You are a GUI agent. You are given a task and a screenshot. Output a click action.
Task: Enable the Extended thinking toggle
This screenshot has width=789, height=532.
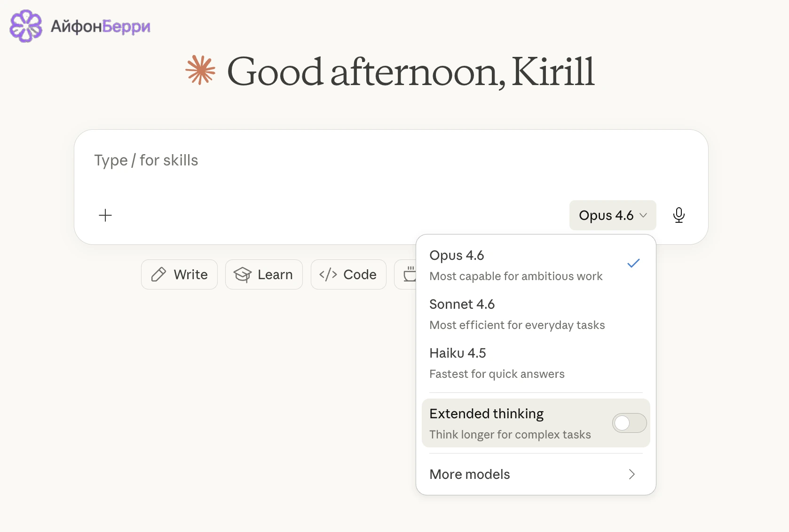point(629,423)
